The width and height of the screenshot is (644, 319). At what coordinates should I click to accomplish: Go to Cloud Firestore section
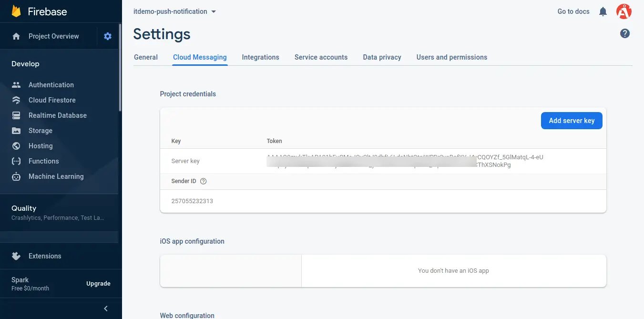click(52, 100)
